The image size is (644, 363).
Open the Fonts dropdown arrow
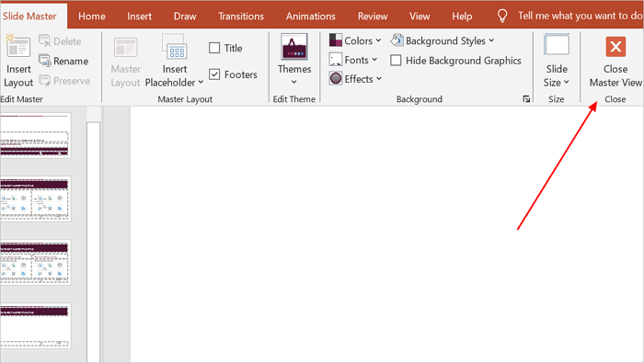click(374, 60)
